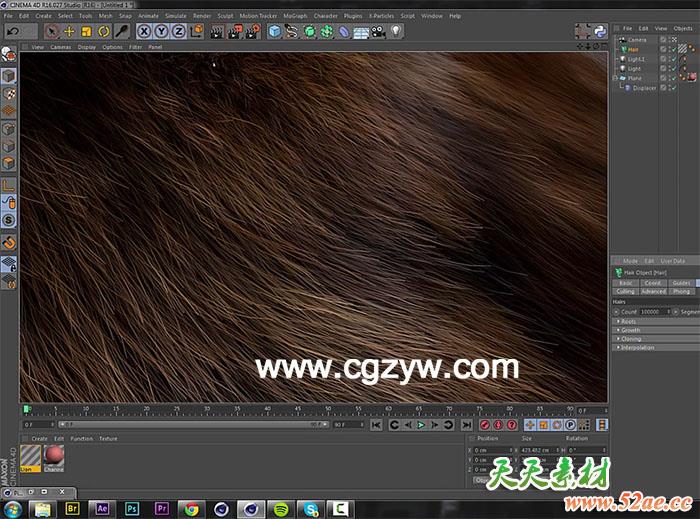Open Photoshop from the taskbar
Screen dimensions: 700x519
click(x=132, y=508)
